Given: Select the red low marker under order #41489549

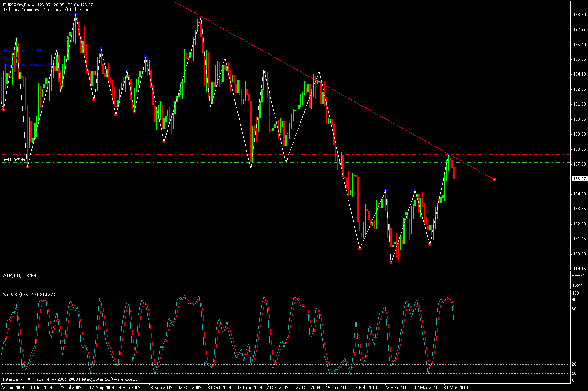Looking at the screenshot, I should [x=27, y=167].
